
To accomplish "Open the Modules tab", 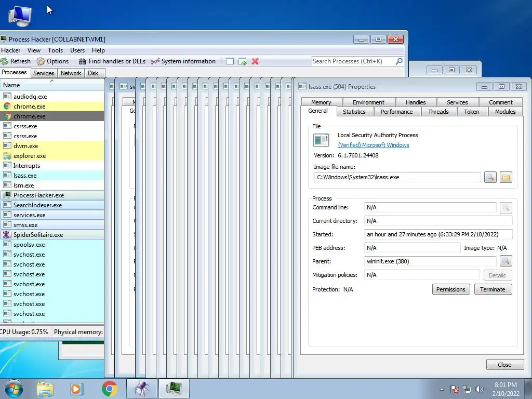I will point(505,112).
